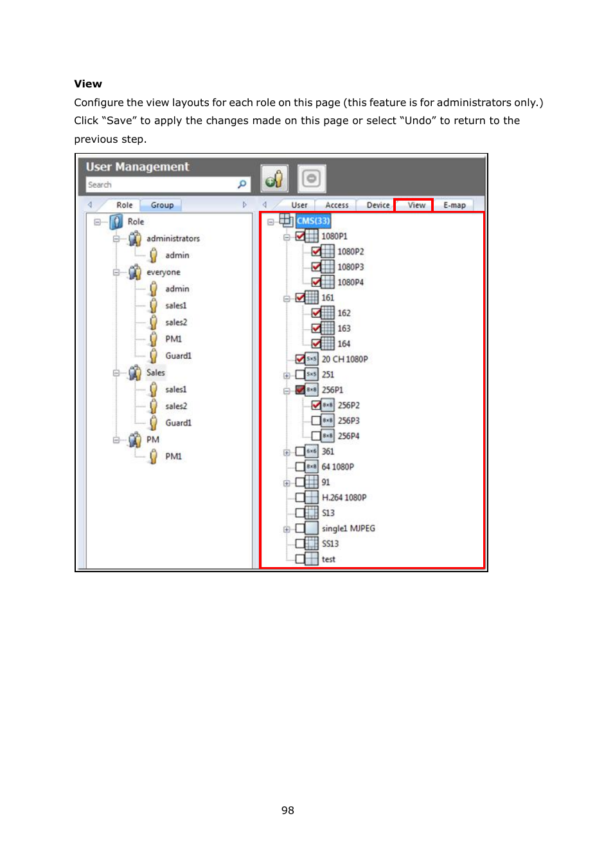Collapse the CMS(33) root node

click(x=271, y=221)
